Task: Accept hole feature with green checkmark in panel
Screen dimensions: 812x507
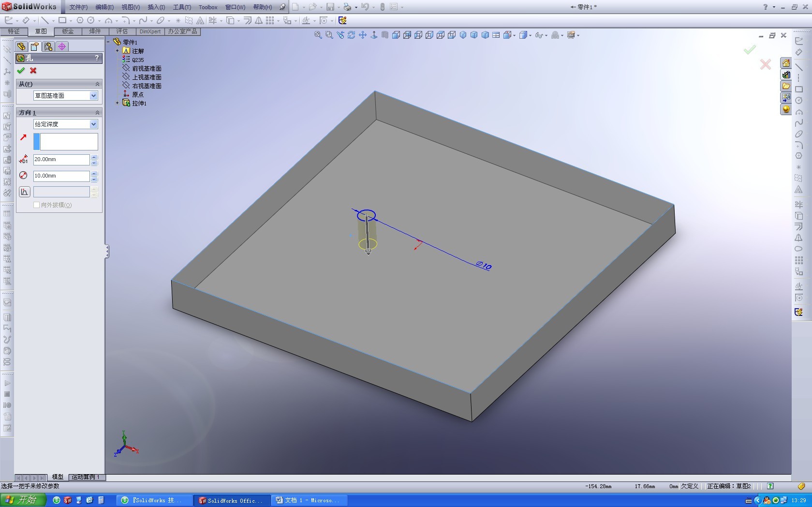Action: (x=21, y=71)
